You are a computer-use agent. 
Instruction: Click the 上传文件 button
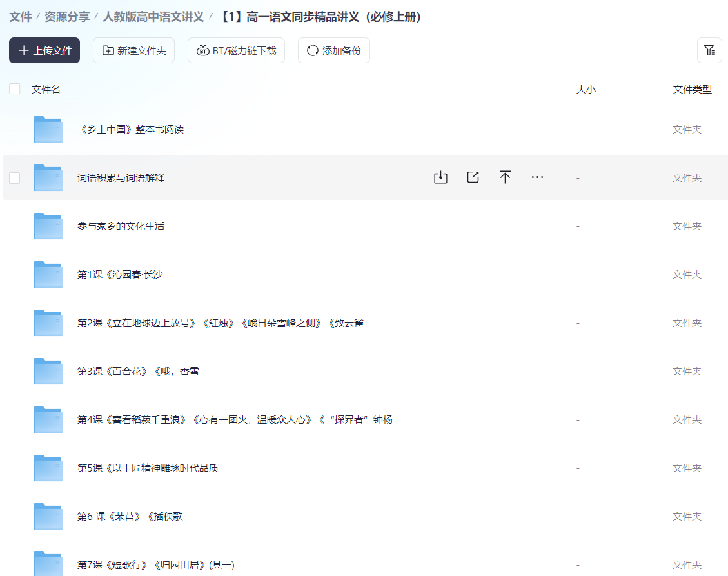click(x=44, y=50)
